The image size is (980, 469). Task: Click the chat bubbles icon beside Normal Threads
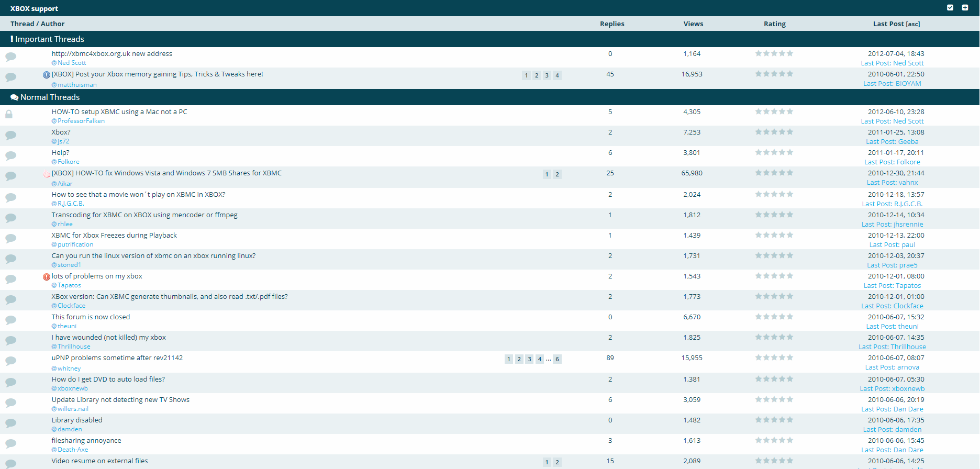pyautogui.click(x=14, y=97)
